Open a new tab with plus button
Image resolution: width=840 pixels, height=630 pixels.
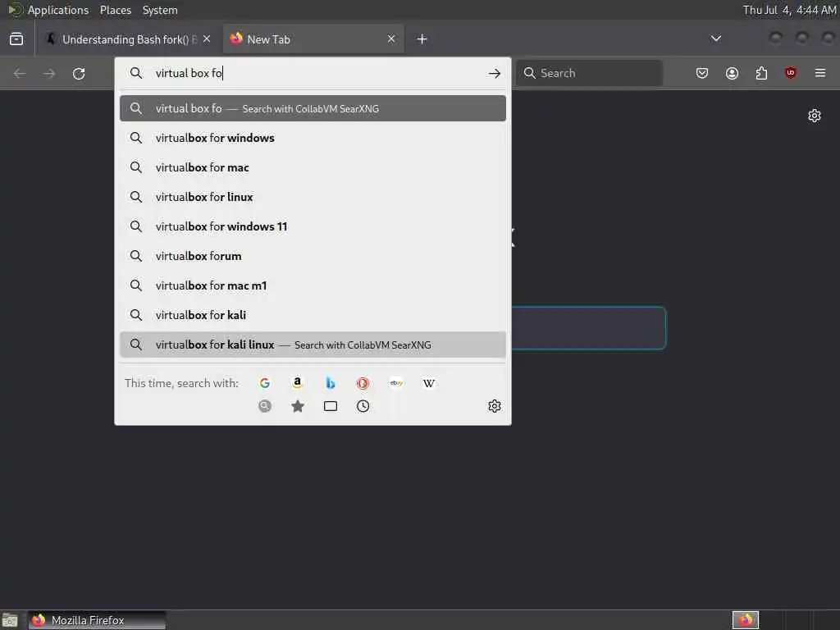pos(422,39)
